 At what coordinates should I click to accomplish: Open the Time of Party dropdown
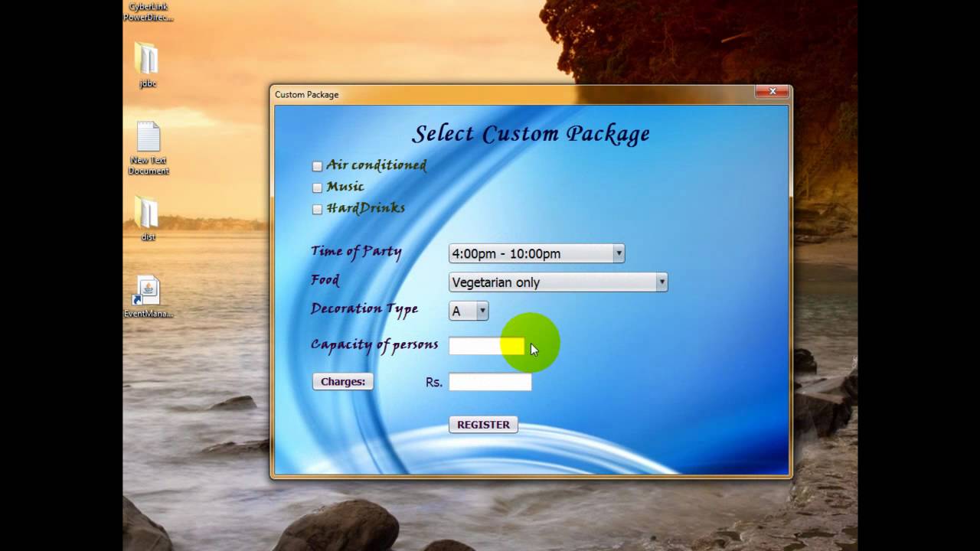pyautogui.click(x=537, y=253)
